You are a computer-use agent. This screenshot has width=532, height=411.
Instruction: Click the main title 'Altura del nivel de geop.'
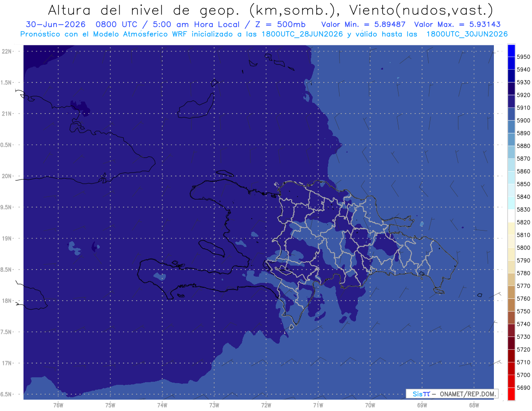(145, 10)
